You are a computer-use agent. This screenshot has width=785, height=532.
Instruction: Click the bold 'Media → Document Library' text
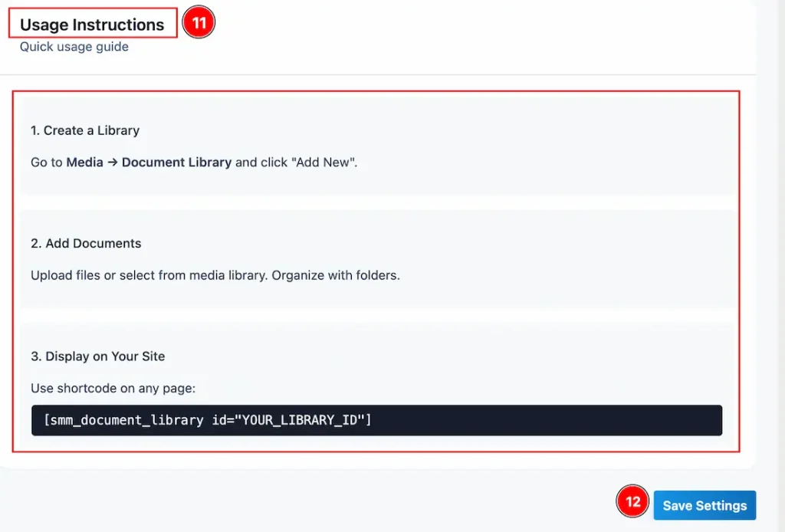pyautogui.click(x=149, y=163)
